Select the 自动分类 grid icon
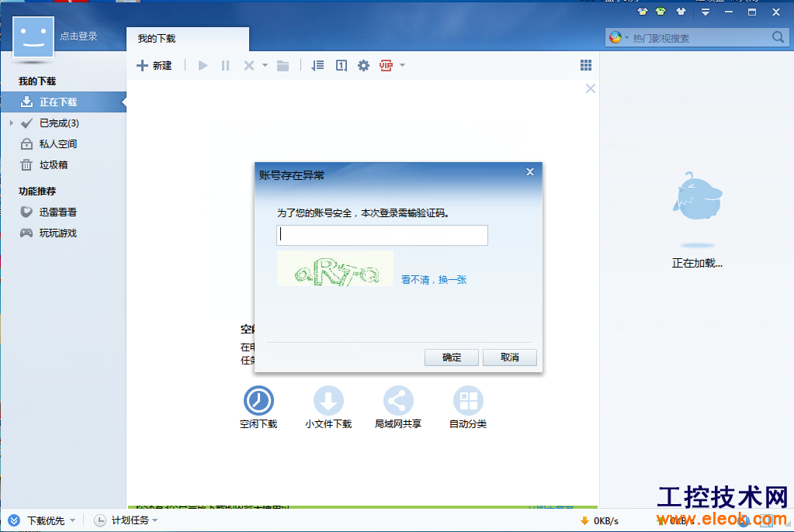Image resolution: width=794 pixels, height=532 pixels. tap(468, 401)
